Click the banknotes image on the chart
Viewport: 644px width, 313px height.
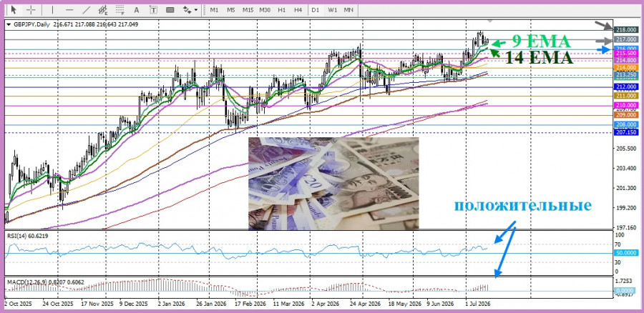[x=333, y=184]
